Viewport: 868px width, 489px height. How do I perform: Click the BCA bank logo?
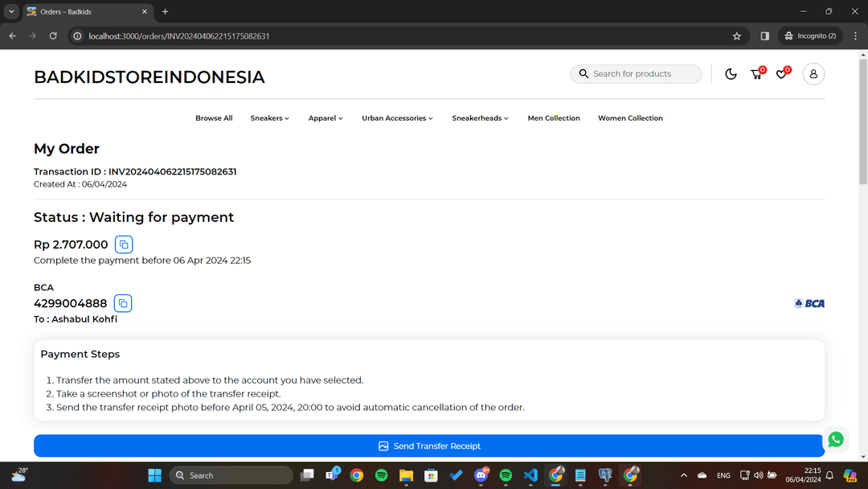(809, 303)
